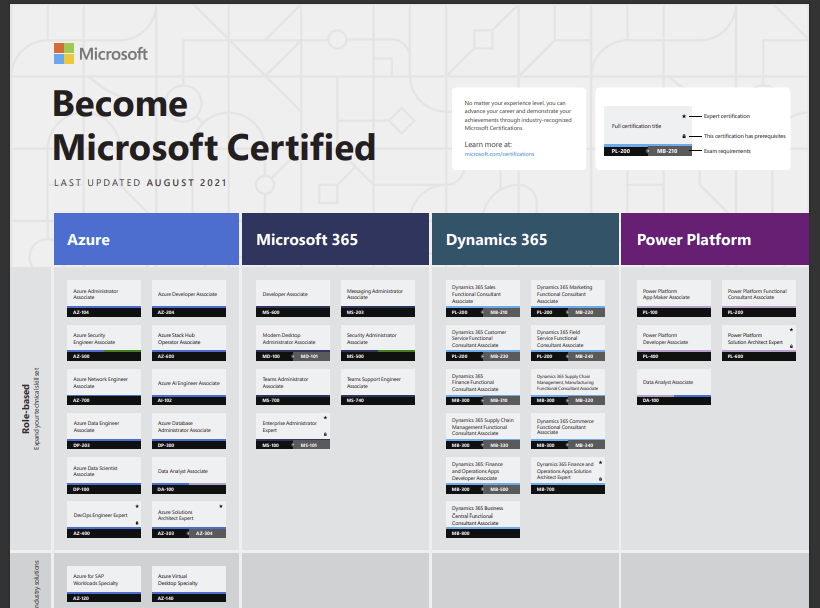820x608 pixels.
Task: Open Azure for SAP Workloads Specialty card
Action: click(104, 584)
